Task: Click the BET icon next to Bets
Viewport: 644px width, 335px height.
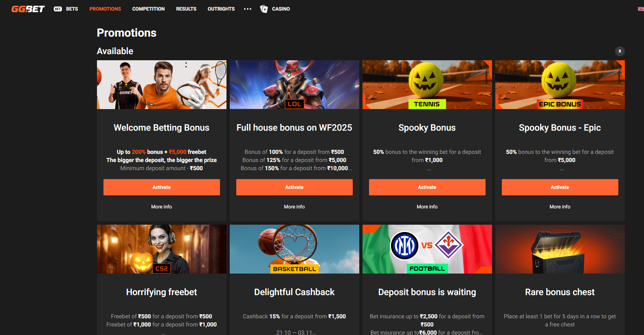Action: click(x=58, y=9)
